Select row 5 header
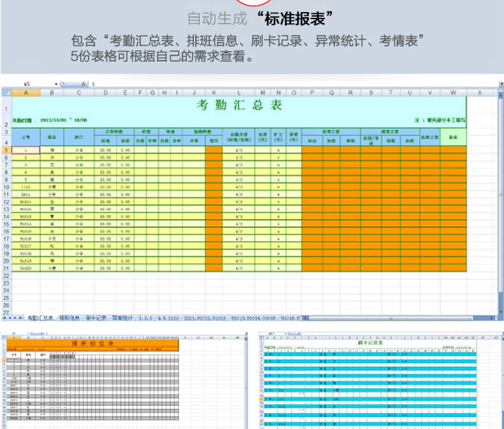 tap(6, 150)
